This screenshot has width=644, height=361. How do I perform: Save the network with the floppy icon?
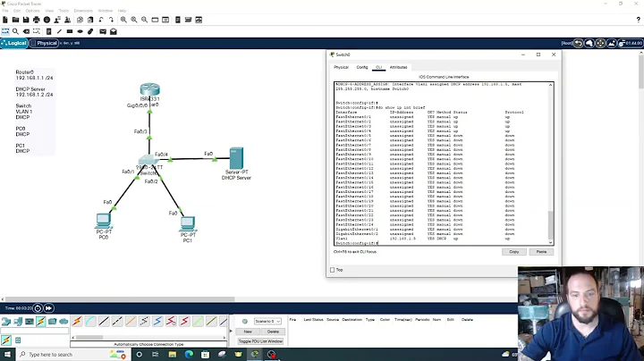click(26, 20)
